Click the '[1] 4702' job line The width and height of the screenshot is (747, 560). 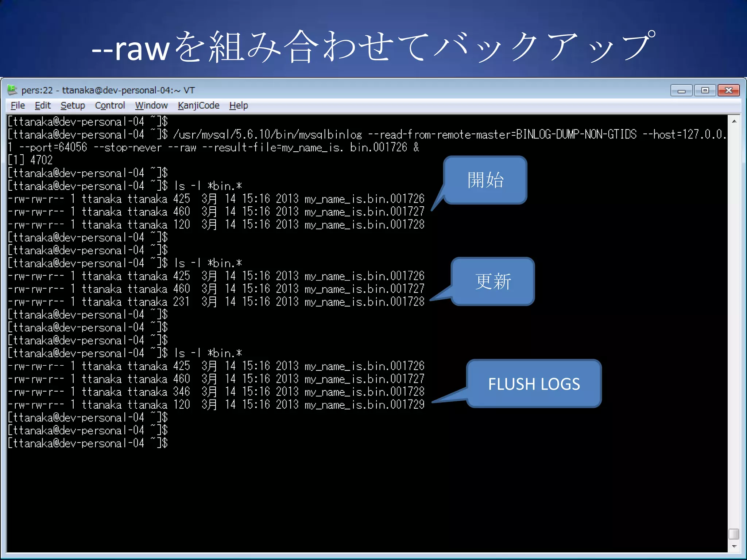point(31,160)
